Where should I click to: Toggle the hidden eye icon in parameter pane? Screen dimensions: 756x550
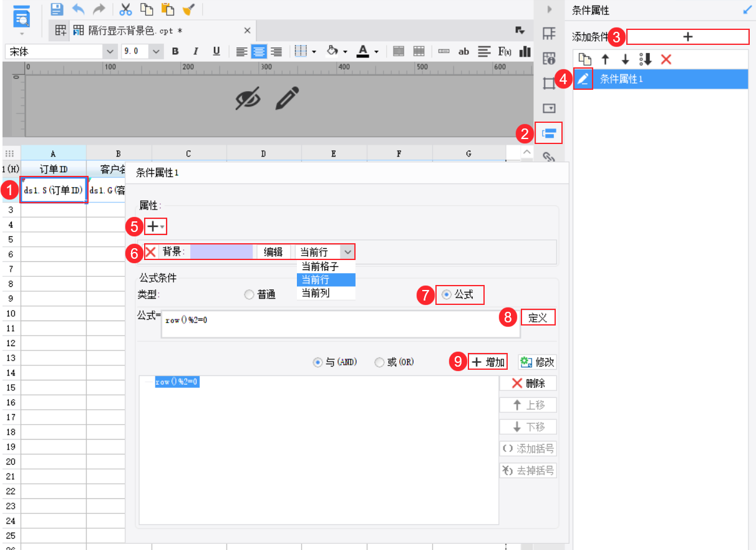coord(248,99)
